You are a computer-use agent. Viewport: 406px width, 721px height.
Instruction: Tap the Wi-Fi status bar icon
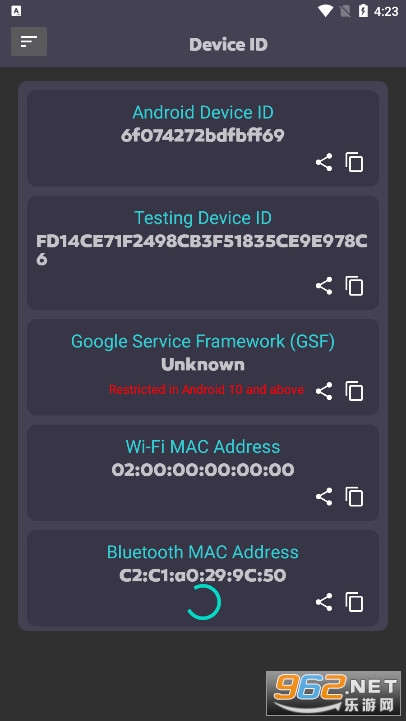click(326, 11)
